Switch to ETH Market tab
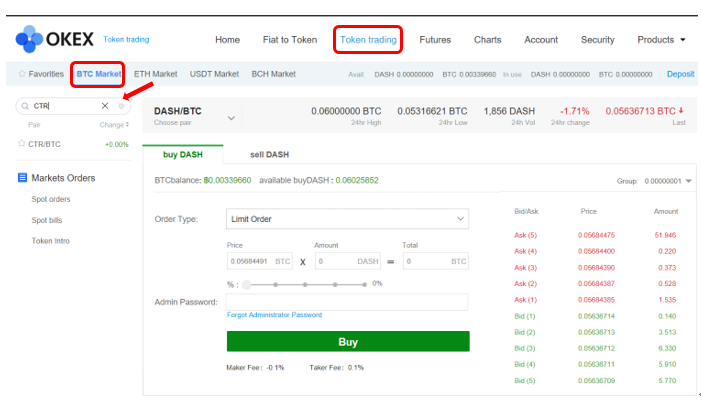The height and width of the screenshot is (401, 701). (156, 74)
